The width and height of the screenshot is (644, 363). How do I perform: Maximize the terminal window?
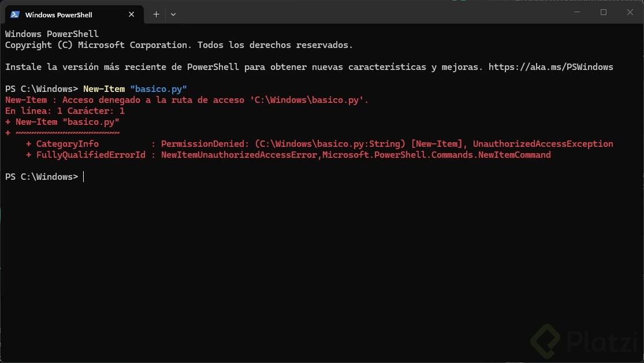point(604,12)
